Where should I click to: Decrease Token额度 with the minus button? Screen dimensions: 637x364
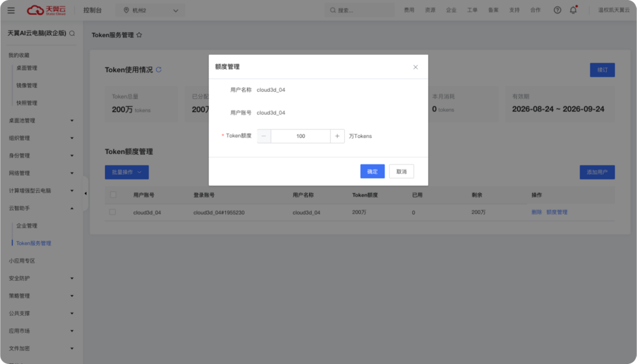[264, 136]
